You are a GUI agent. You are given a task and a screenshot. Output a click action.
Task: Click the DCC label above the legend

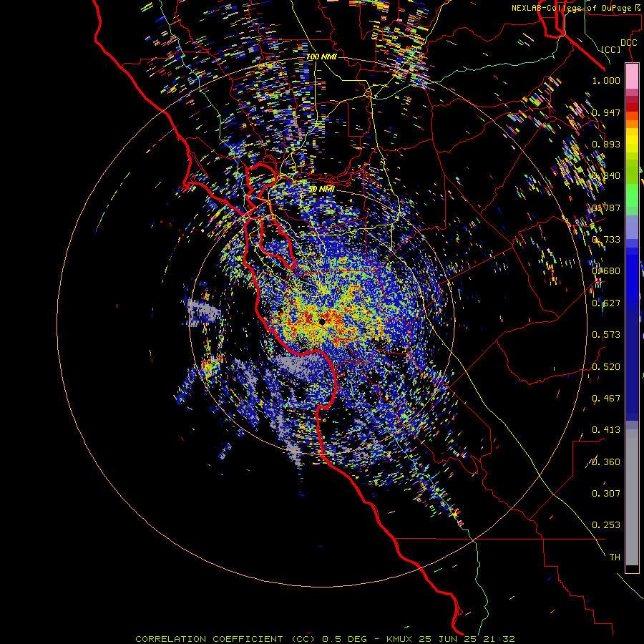point(628,43)
